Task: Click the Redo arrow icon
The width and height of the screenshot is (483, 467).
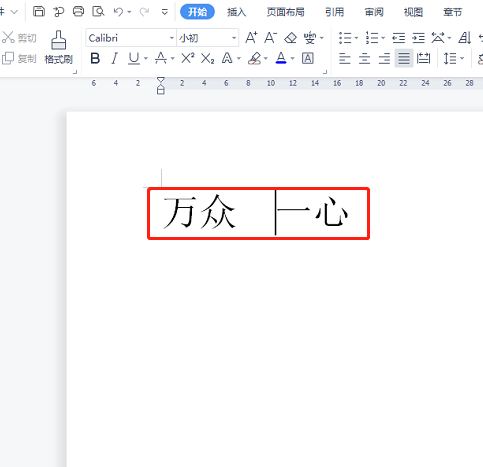Action: [x=144, y=12]
